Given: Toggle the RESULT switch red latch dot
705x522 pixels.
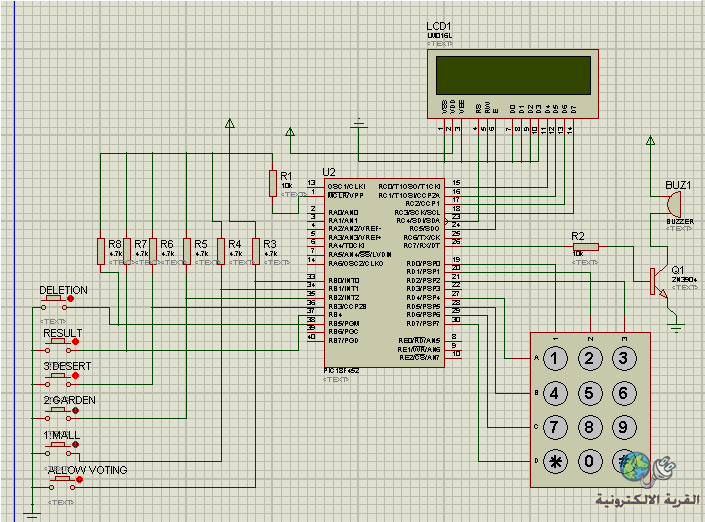Looking at the screenshot, I should (76, 342).
